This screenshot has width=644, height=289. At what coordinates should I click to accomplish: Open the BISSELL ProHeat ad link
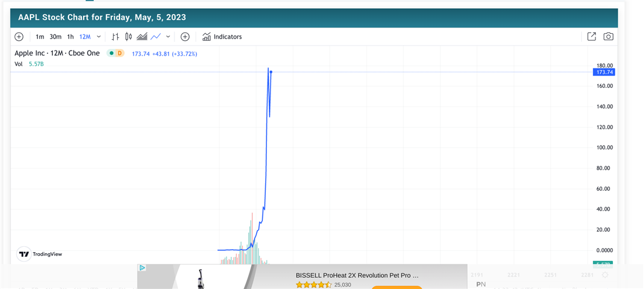[x=357, y=275]
